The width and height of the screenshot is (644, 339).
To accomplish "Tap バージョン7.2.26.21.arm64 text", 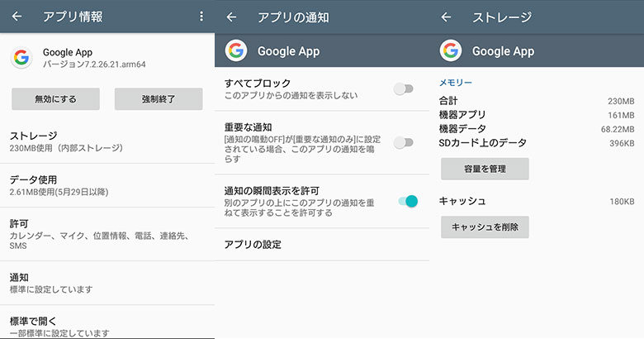I will 94,64.
